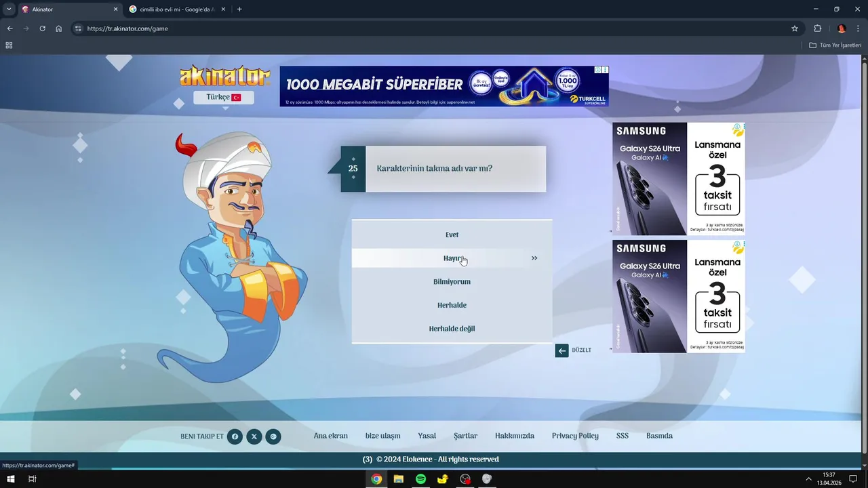868x488 pixels.
Task: Close the Akinator tab
Action: [x=115, y=9]
